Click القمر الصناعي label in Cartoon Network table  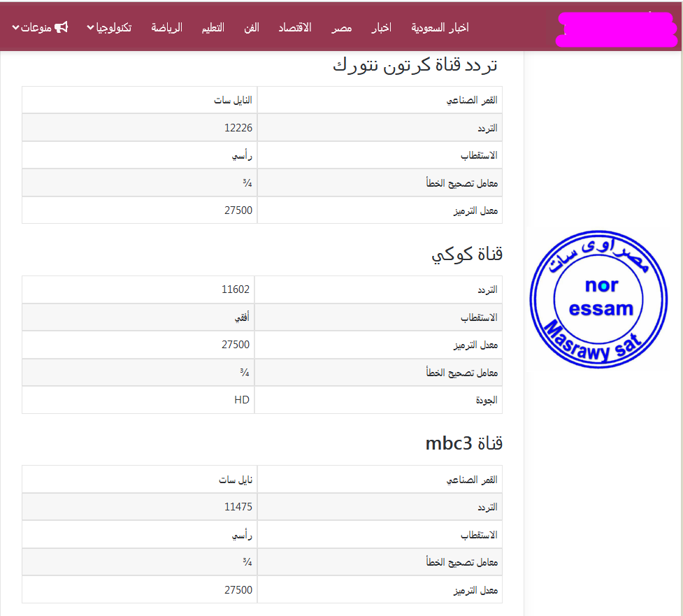[472, 100]
